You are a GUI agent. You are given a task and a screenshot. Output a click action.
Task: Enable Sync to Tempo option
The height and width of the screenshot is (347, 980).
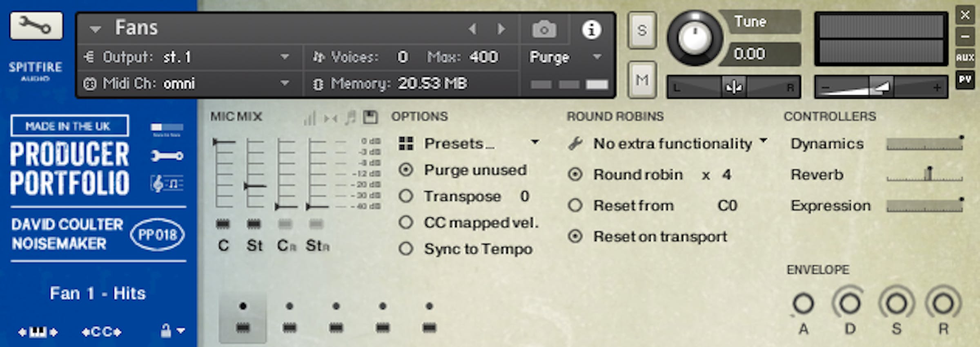[x=406, y=249]
